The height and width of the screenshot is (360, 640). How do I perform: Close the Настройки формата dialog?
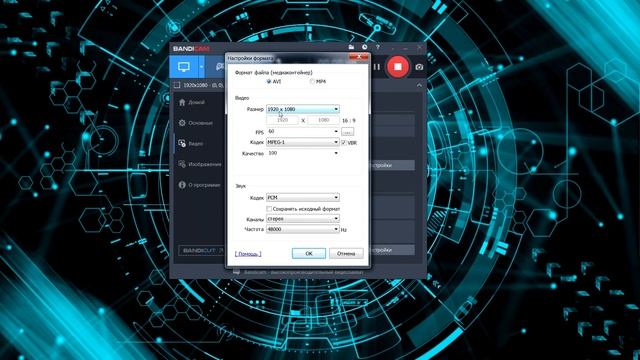pyautogui.click(x=358, y=57)
